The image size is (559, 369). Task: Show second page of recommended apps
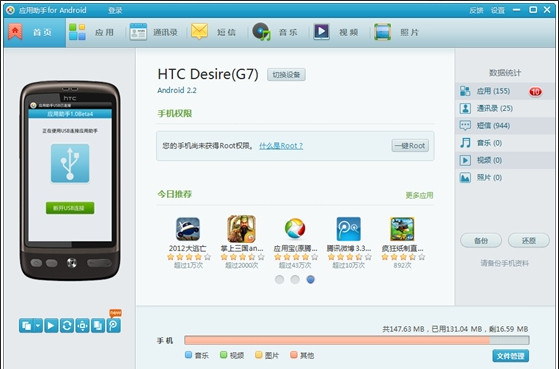295,280
